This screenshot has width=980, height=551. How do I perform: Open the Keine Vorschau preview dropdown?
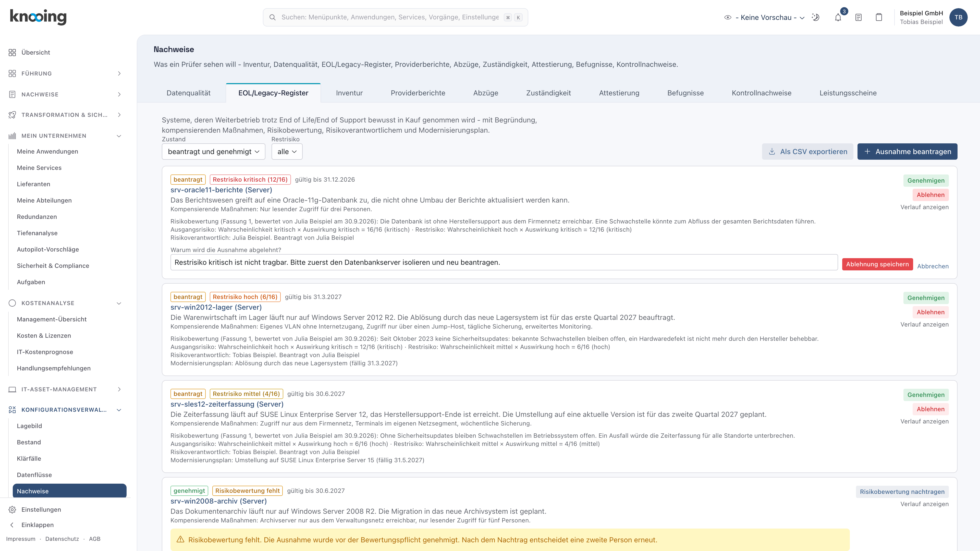pyautogui.click(x=765, y=18)
